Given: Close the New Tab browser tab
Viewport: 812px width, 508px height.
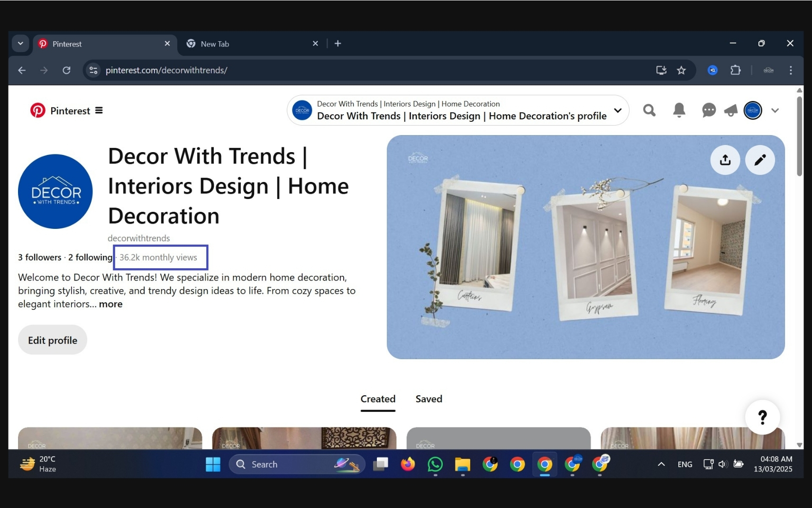Looking at the screenshot, I should [315, 44].
